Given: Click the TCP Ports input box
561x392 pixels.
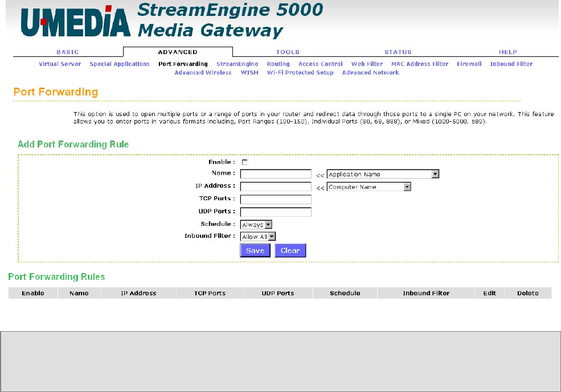Looking at the screenshot, I should (276, 199).
